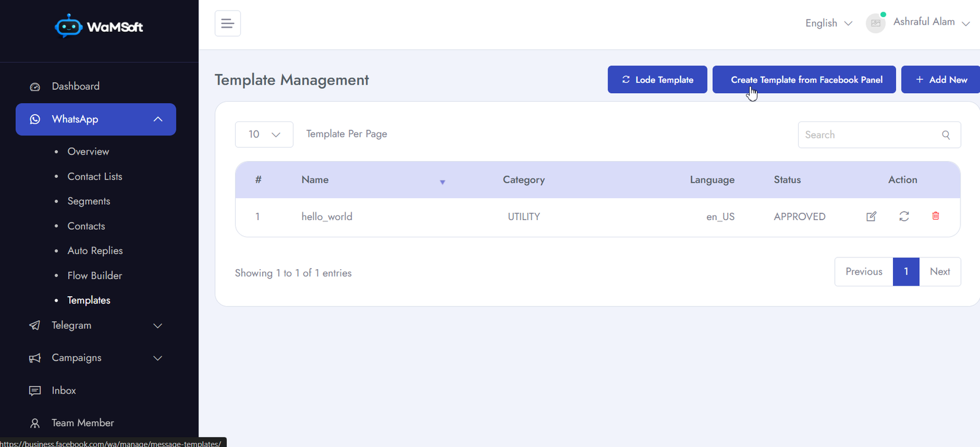Open the templates per page dropdown
980x447 pixels.
(264, 134)
